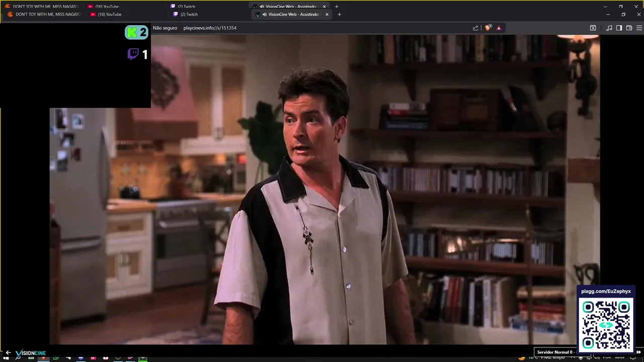This screenshot has height=362, width=644.
Task: Click the Não seguro security indicator
Action: 165,28
